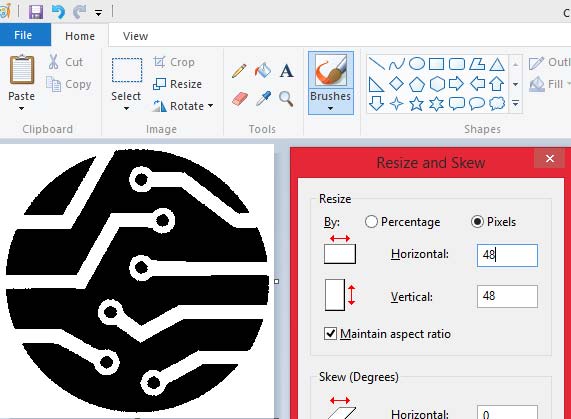
Task: Select the Color picker eyedropper tool
Action: [x=263, y=98]
